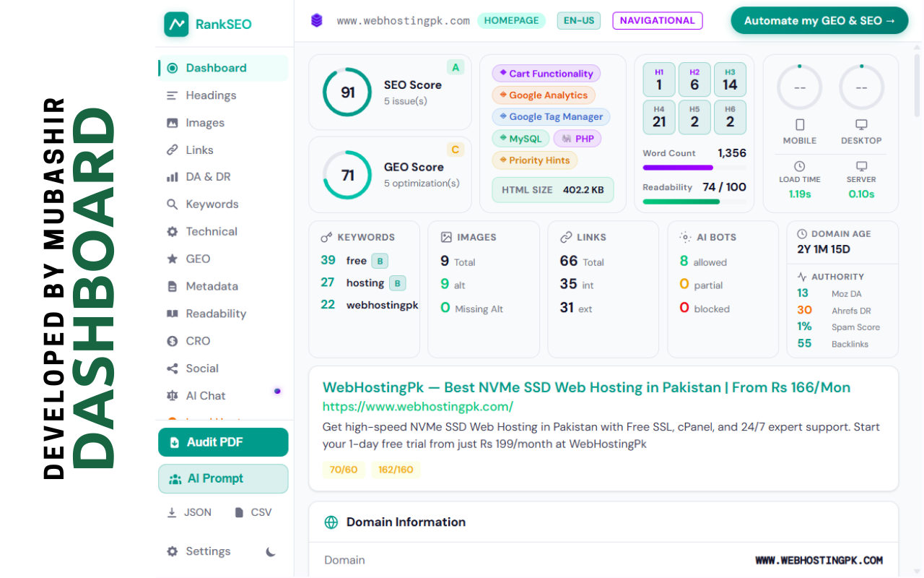Click the purple layers icon beside the URL

[x=317, y=20]
